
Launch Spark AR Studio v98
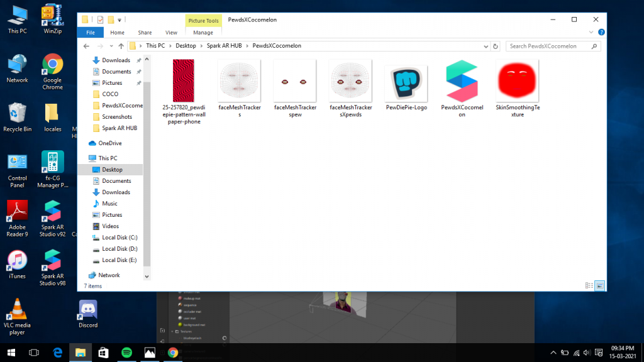click(53, 268)
